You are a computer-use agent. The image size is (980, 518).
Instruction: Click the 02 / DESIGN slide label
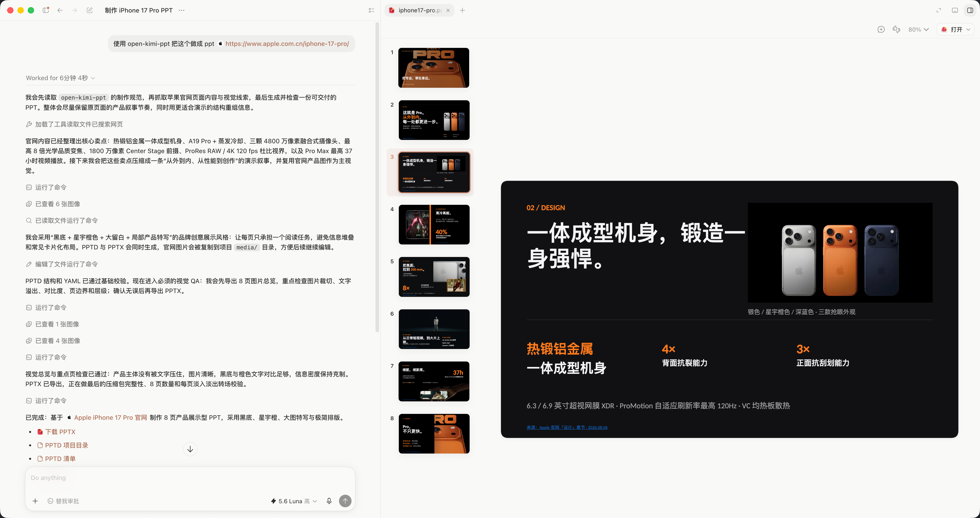(546, 208)
